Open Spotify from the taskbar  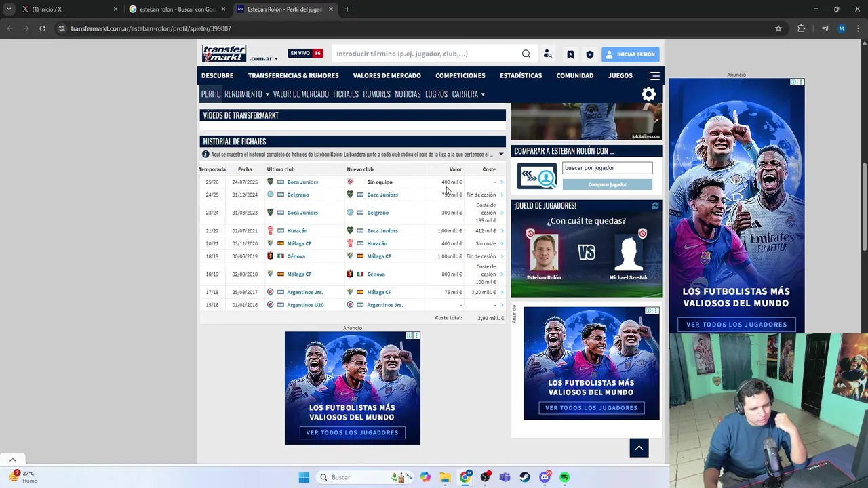click(564, 477)
